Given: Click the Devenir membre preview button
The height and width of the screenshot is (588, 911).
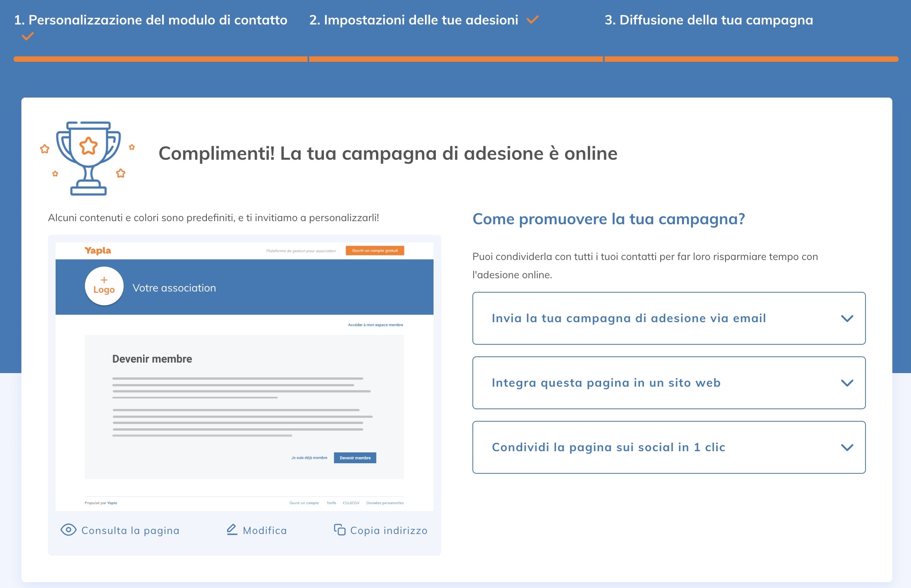Looking at the screenshot, I should coord(355,458).
